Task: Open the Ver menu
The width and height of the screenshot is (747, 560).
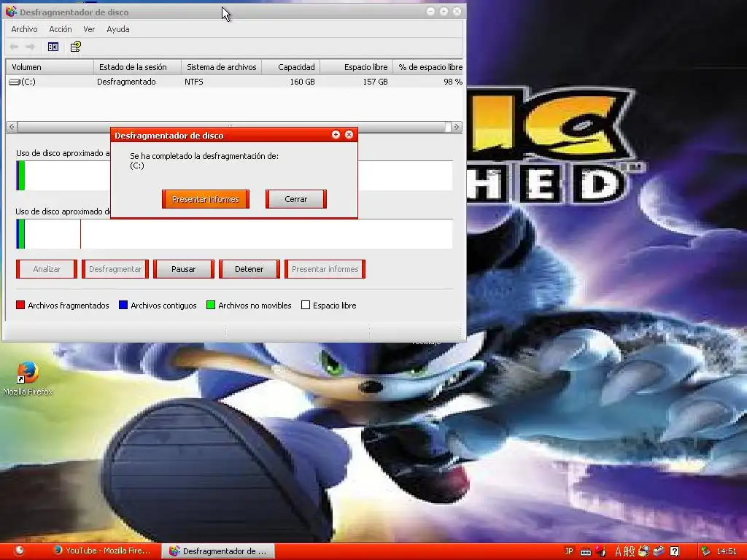Action: [89, 29]
